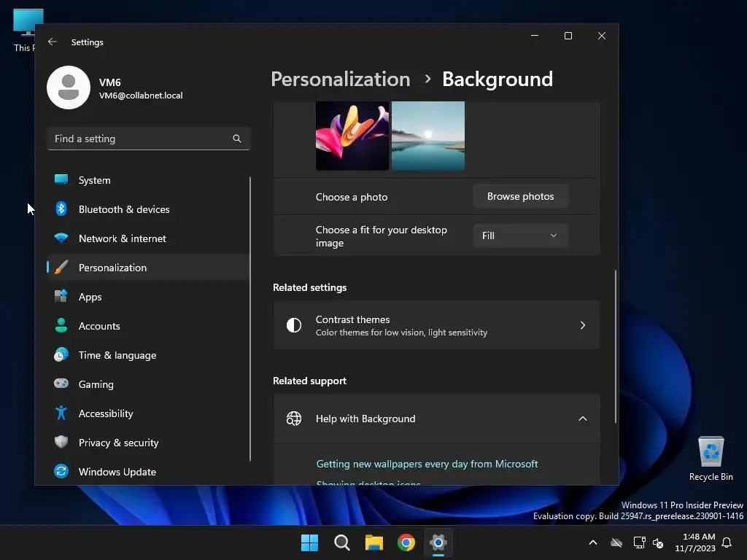Click the Accounts person icon
Screen dimensions: 747x560
click(61, 325)
